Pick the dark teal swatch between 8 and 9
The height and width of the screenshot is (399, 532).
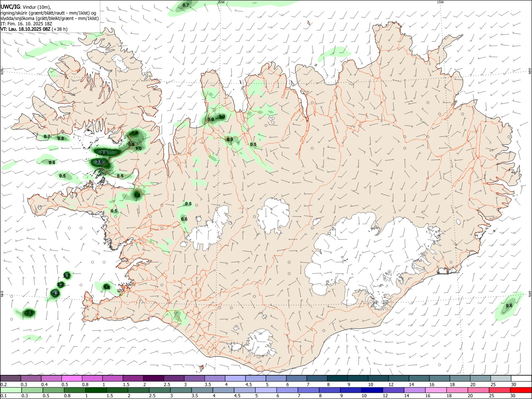(337, 378)
